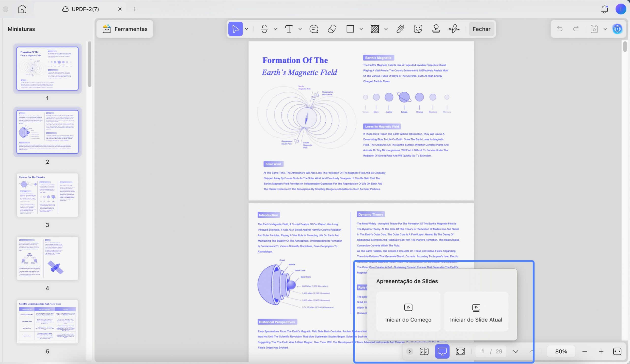630x364 pixels.
Task: Zoom in on the document
Action: [601, 351]
